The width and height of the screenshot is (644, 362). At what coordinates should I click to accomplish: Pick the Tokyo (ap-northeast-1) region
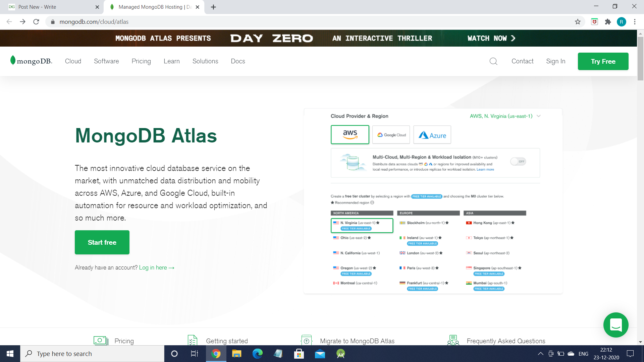490,238
